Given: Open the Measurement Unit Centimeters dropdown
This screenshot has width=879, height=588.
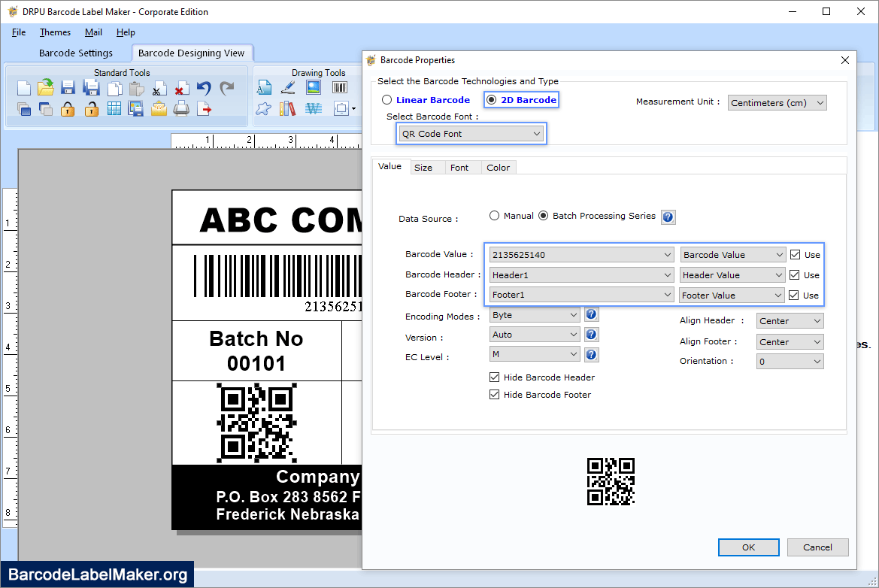Looking at the screenshot, I should click(x=777, y=102).
